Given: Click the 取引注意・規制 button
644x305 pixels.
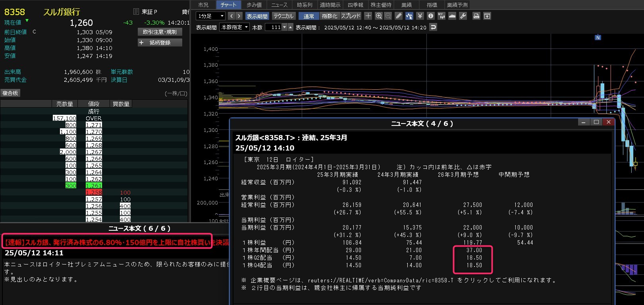Looking at the screenshot, I should [160, 32].
